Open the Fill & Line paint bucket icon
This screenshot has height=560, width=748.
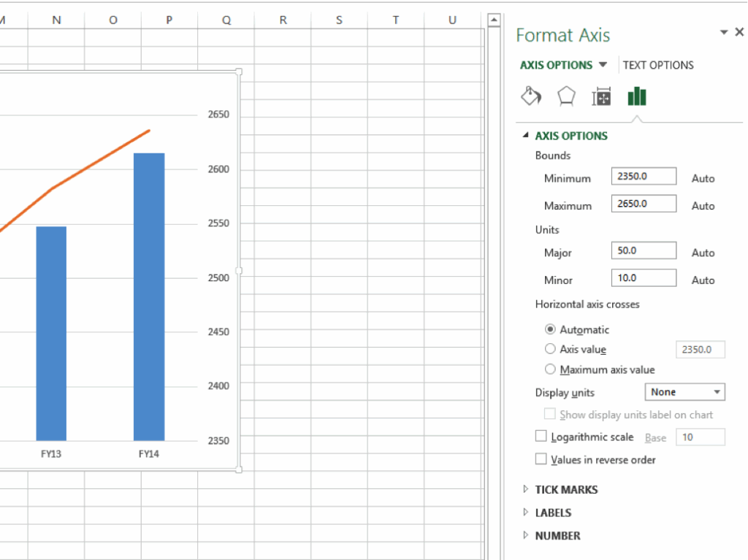pos(531,96)
